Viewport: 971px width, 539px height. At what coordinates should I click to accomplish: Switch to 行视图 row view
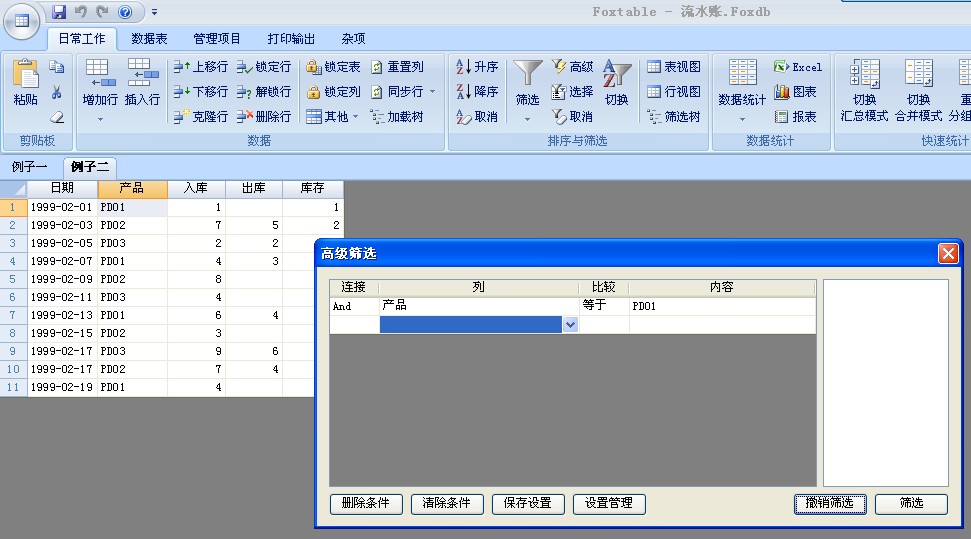click(674, 92)
